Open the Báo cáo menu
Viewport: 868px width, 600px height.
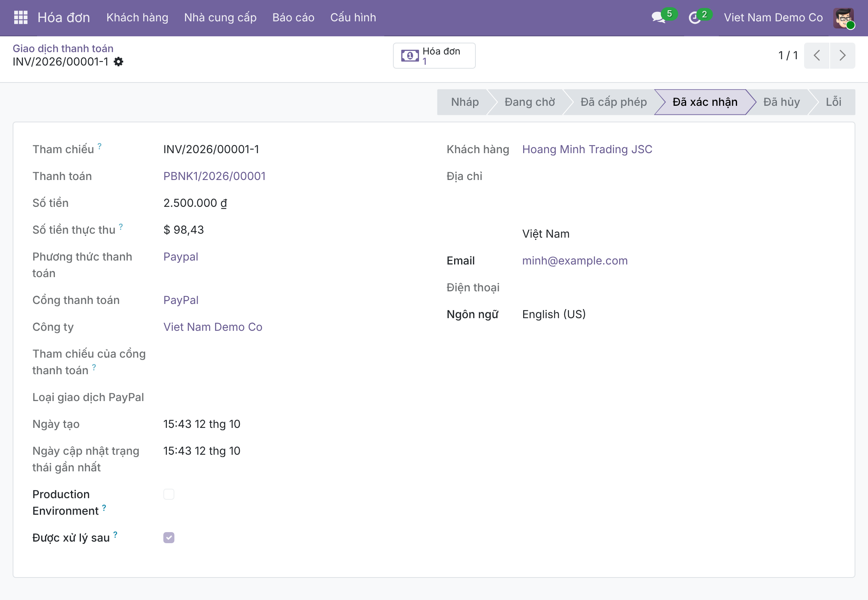coord(293,17)
